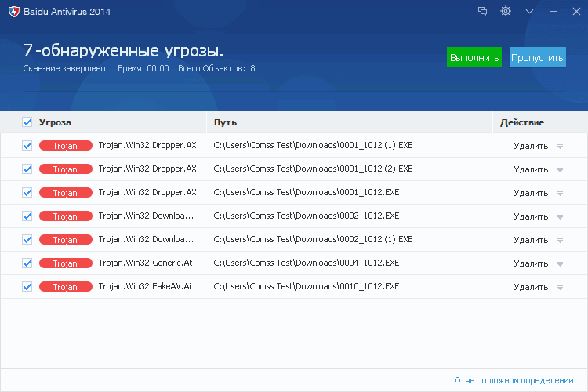Open action dropdown for Downloads\0002_1012.EXE
The height and width of the screenshot is (392, 588).
pos(560,217)
